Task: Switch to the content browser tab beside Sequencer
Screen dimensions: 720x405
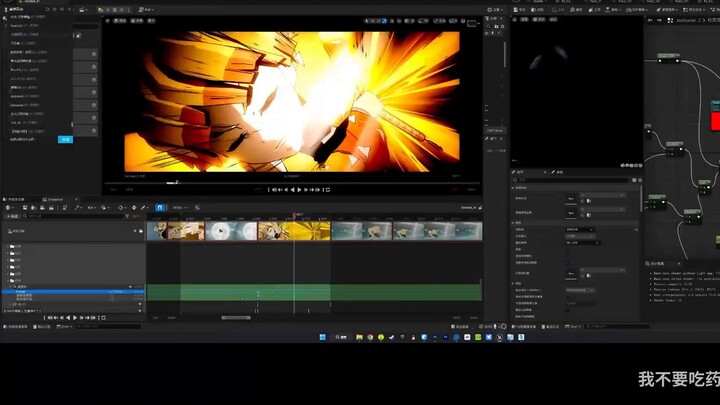Action: coord(16,199)
